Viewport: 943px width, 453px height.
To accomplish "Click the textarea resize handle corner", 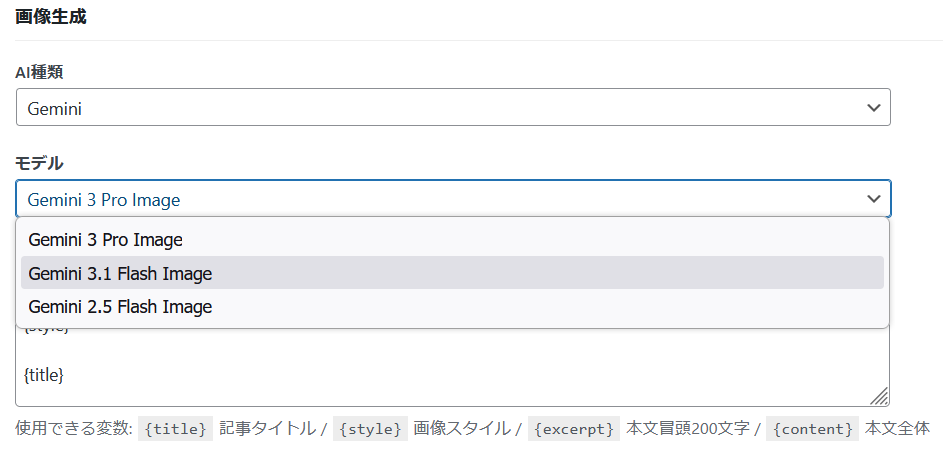I will (879, 396).
